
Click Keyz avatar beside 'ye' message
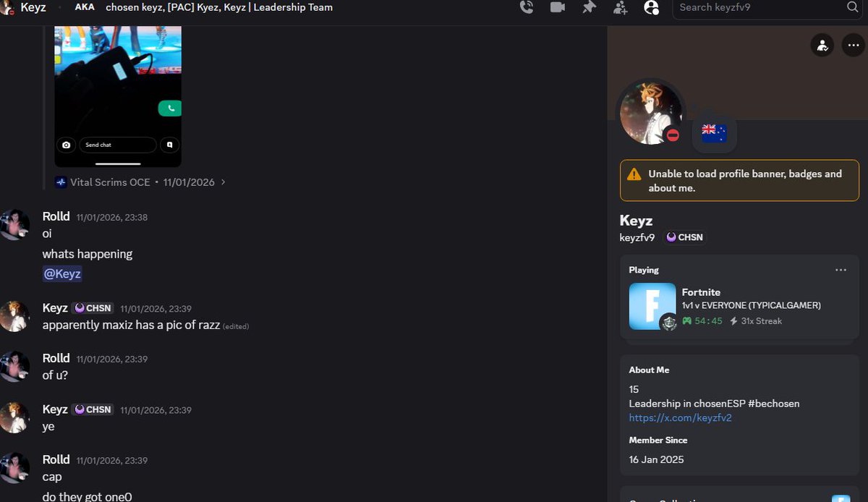coord(15,417)
